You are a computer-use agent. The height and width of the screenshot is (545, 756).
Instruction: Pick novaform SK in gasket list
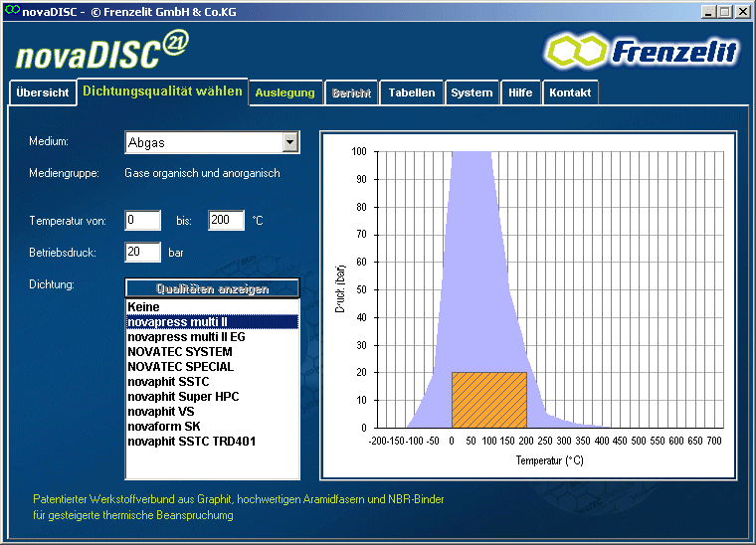coord(164,427)
